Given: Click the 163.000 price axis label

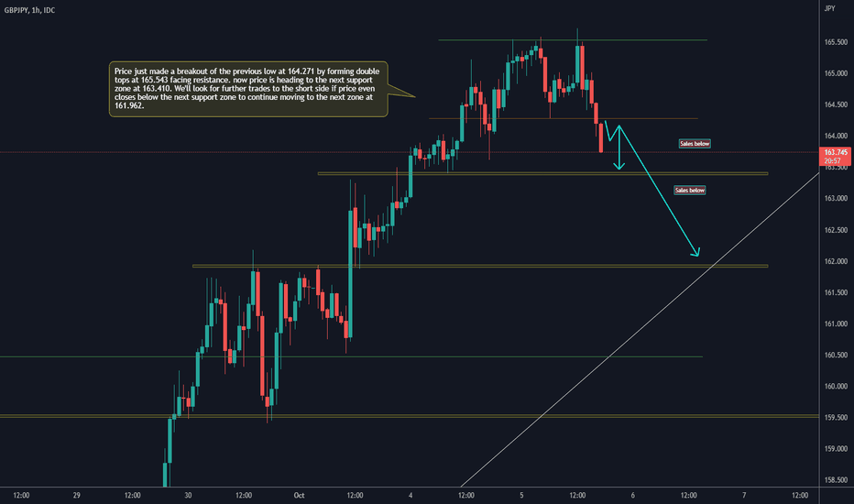Looking at the screenshot, I should [836, 198].
